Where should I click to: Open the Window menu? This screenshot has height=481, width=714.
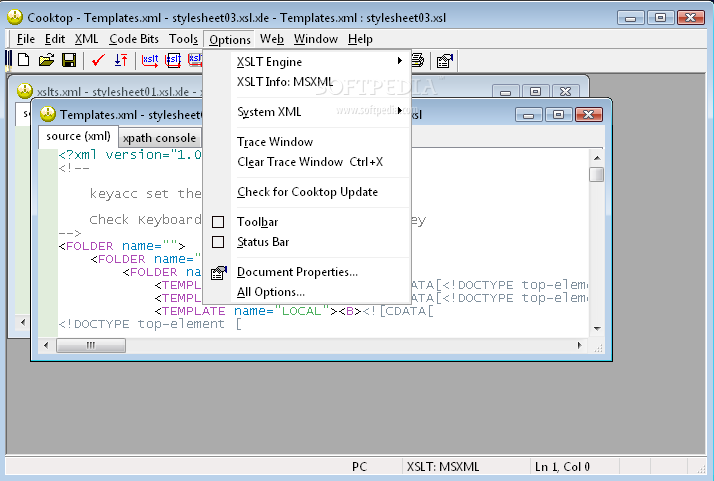coord(316,39)
